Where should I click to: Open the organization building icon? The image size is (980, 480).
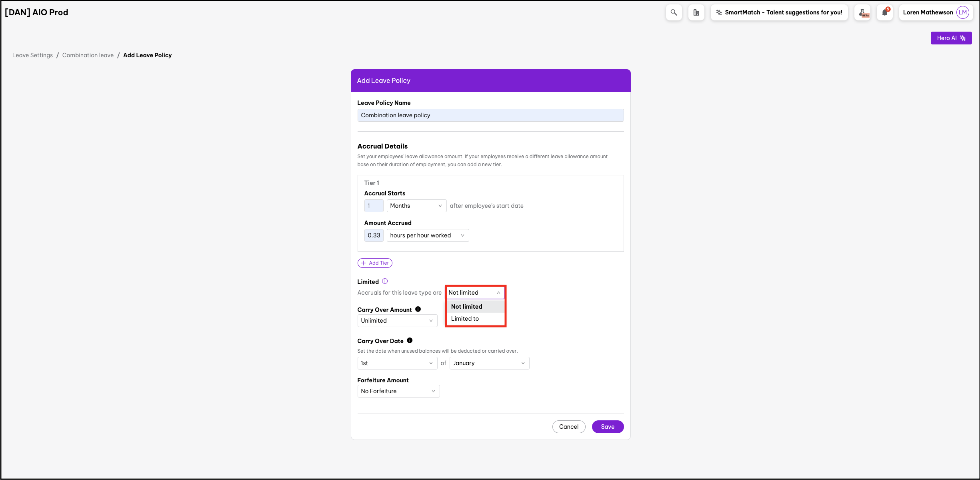[x=696, y=12]
